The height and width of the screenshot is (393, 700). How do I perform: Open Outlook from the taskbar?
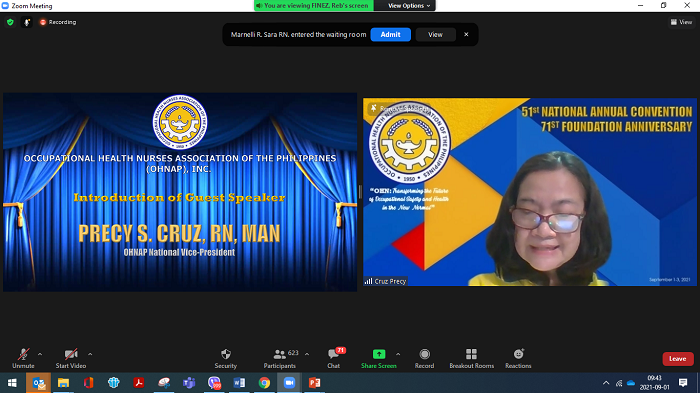pyautogui.click(x=38, y=383)
